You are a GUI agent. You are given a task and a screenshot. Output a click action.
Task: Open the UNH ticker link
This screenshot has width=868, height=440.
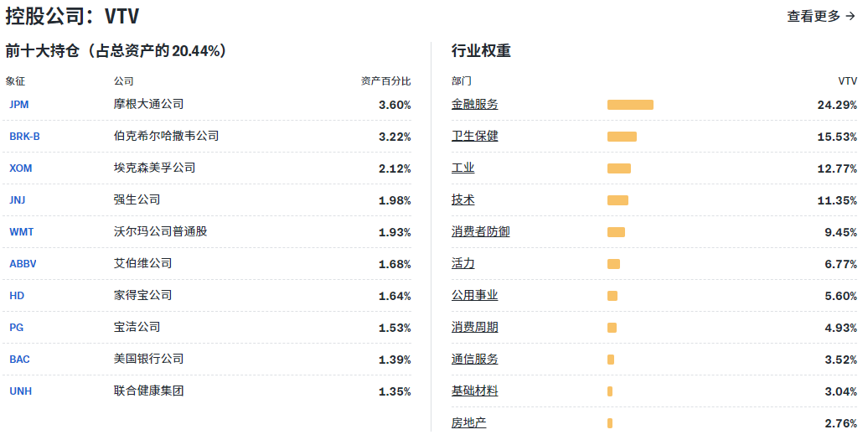(20, 391)
